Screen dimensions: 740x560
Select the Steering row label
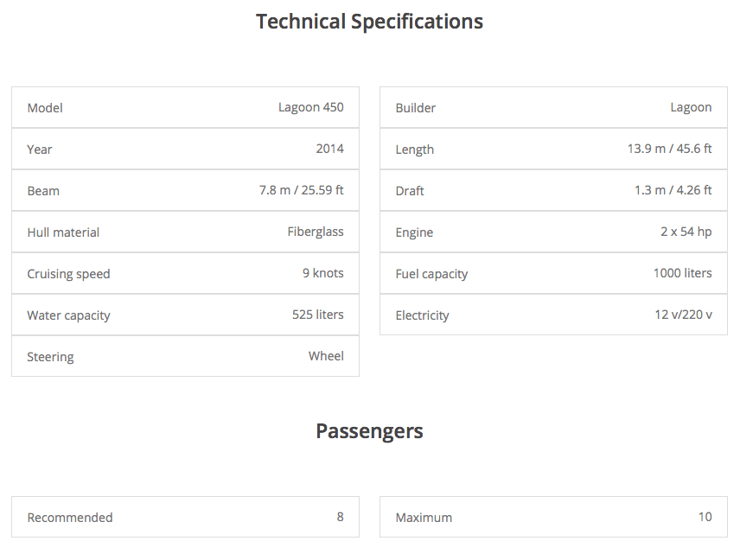pyautogui.click(x=50, y=357)
